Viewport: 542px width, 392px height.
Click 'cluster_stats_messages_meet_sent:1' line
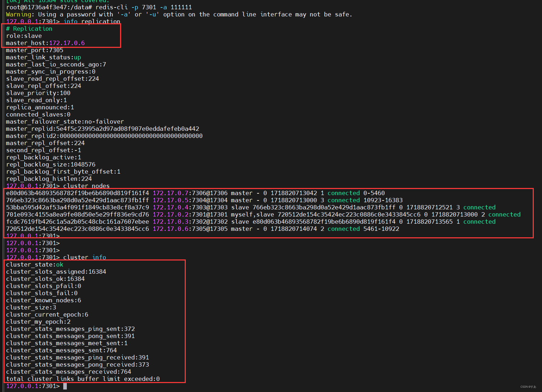coord(67,343)
